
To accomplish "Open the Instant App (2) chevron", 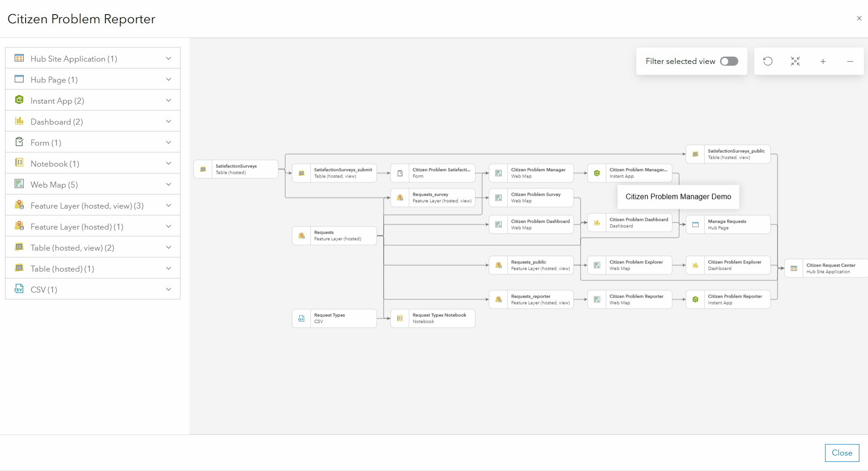I will (x=169, y=100).
